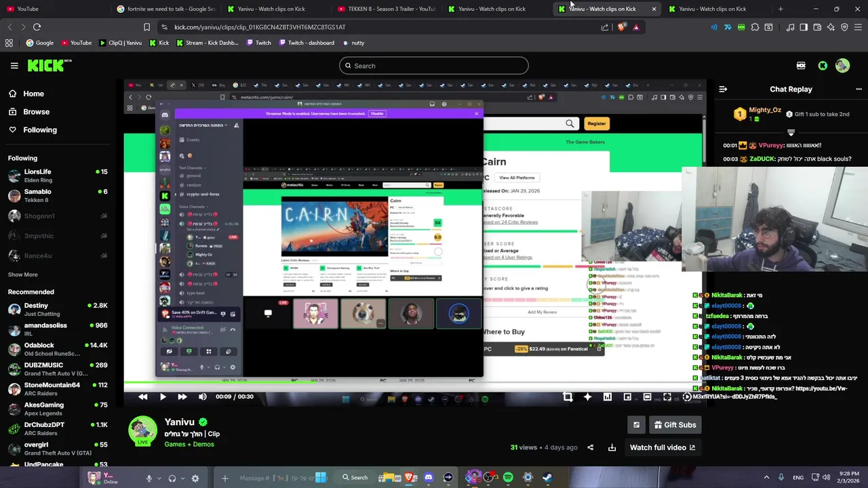Open Chat Replay three-dot options menu
The width and height of the screenshot is (868, 488).
(859, 89)
